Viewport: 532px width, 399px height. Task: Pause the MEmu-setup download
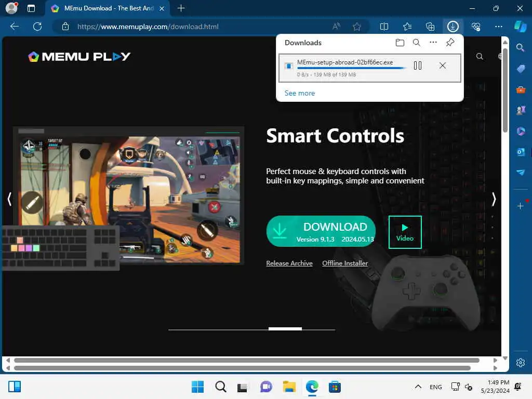coord(418,65)
